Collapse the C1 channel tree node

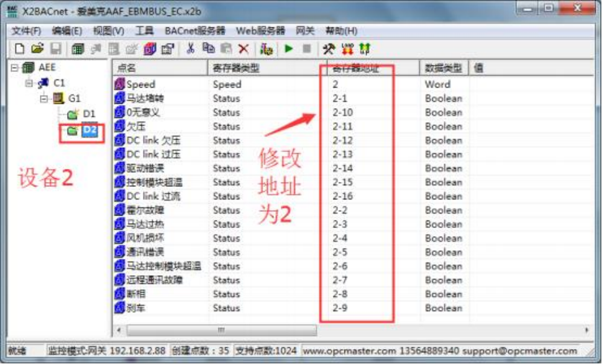(29, 83)
